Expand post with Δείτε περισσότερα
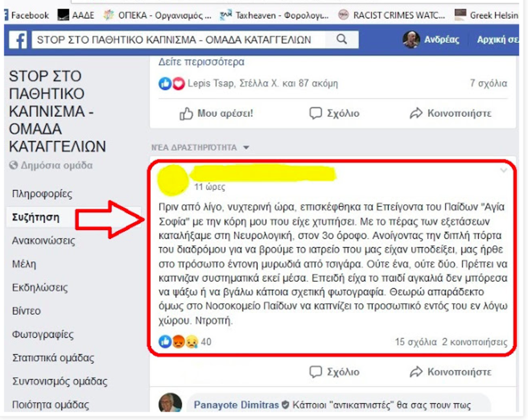 click(x=202, y=62)
